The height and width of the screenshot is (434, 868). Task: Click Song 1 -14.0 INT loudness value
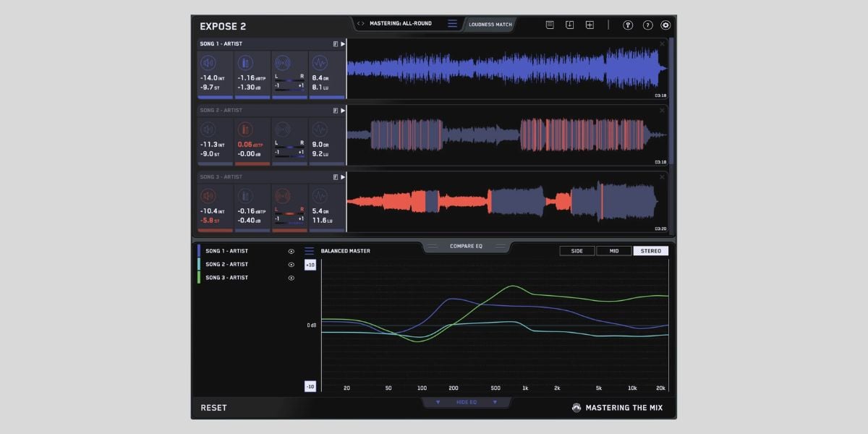[x=213, y=77]
